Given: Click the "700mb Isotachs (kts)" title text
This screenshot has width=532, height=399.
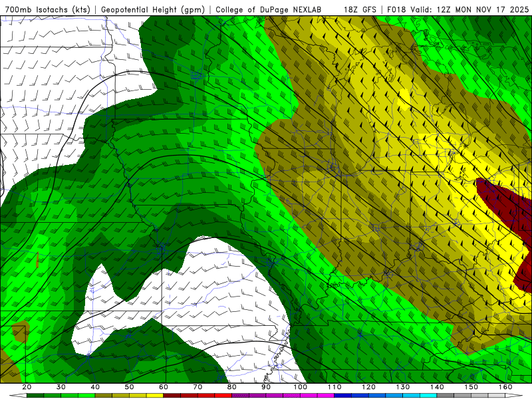Looking at the screenshot, I should click(47, 9).
